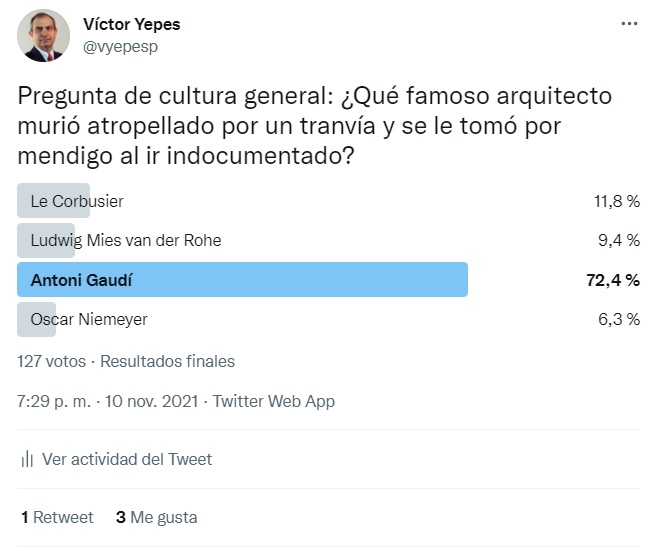The width and height of the screenshot is (653, 551).
Task: Click the 11,8 % Le Corbusier percentage
Action: [616, 201]
